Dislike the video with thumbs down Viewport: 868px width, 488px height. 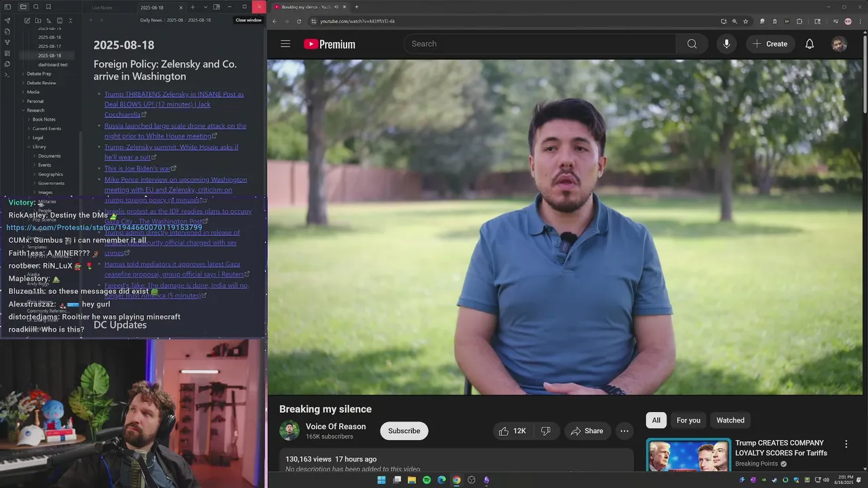tap(545, 431)
